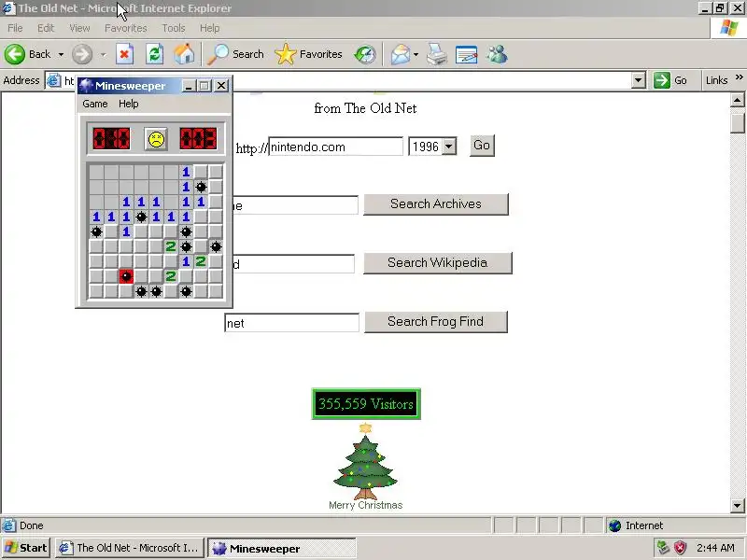Screen dimensions: 747x560
Task: Click the 'Merry Christmas' caption
Action: point(365,505)
